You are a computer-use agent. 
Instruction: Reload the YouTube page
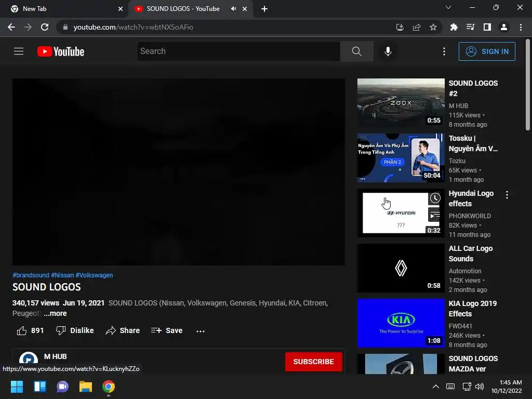point(45,27)
